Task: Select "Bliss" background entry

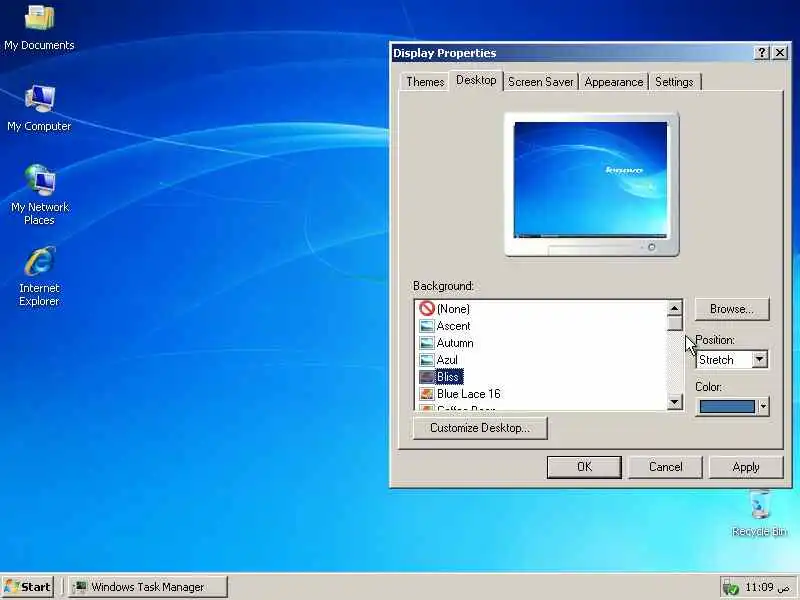Action: pyautogui.click(x=448, y=377)
